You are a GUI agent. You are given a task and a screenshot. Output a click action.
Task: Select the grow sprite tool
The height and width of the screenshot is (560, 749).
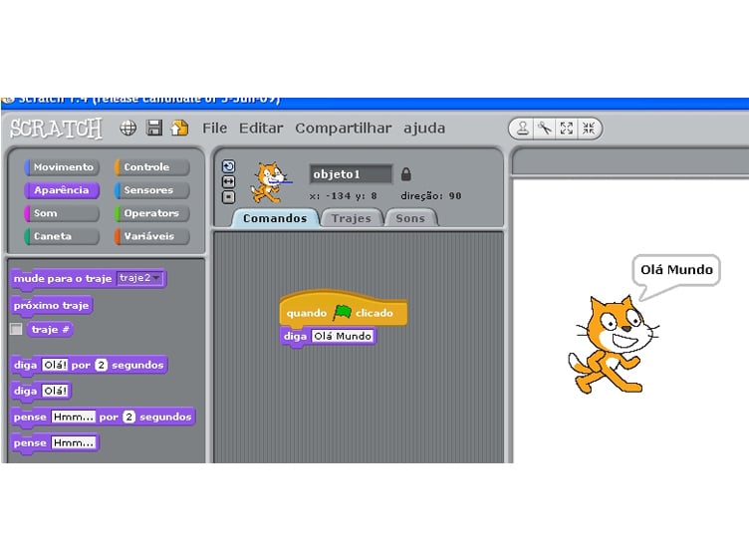[567, 129]
